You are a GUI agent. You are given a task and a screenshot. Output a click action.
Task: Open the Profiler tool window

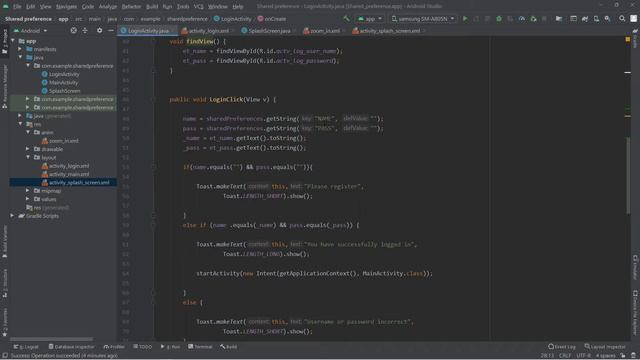(114, 347)
